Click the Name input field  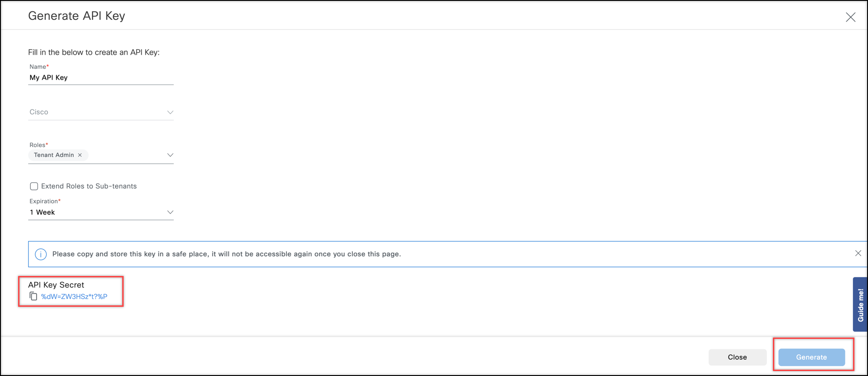pyautogui.click(x=101, y=77)
